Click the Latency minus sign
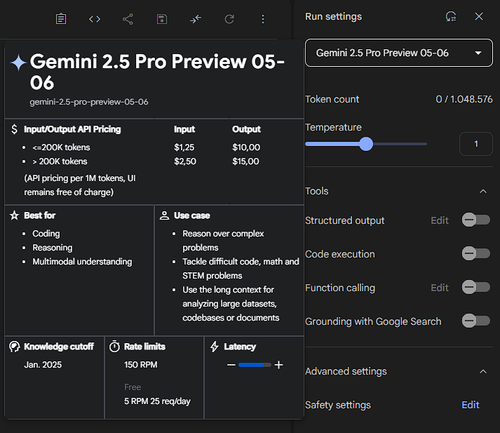 click(x=231, y=365)
